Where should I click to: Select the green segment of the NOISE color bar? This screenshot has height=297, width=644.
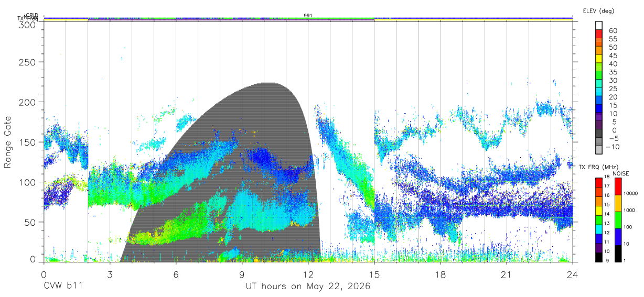pos(619,220)
